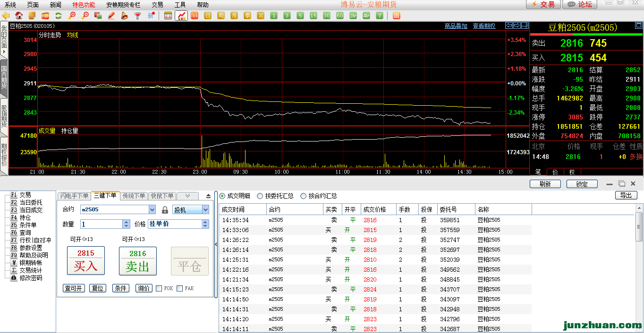Click the lock icon beside contract field
The height and width of the screenshot is (333, 644).
pos(165,210)
